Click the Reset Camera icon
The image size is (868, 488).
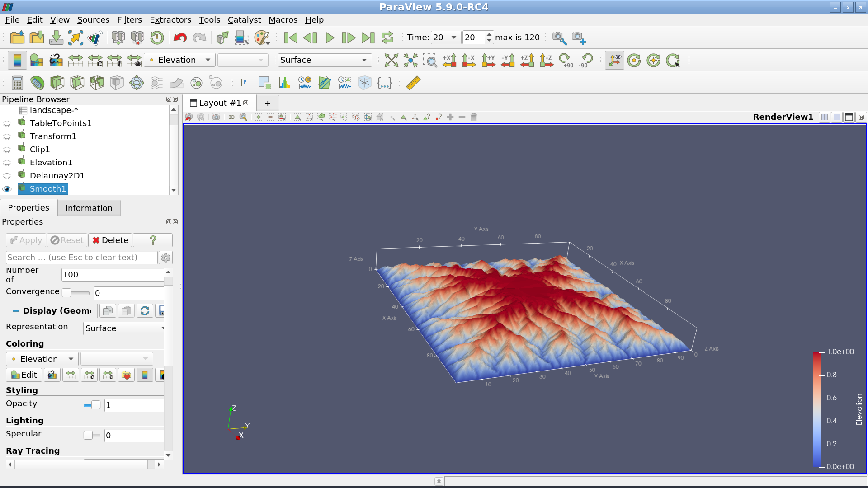tap(391, 60)
